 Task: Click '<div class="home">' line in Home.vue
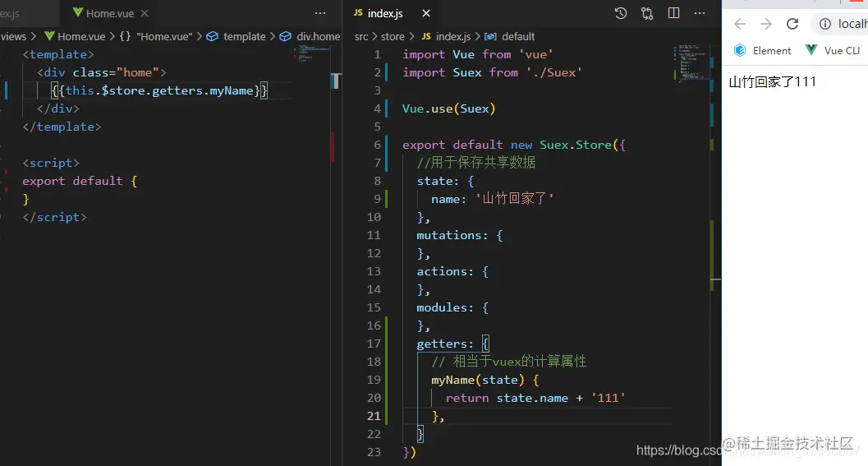click(101, 72)
